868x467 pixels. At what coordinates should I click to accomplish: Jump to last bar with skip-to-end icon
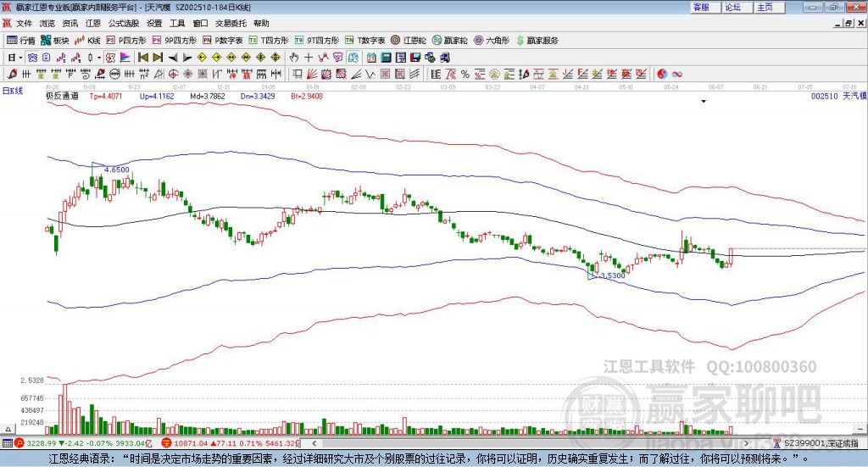coord(158,58)
